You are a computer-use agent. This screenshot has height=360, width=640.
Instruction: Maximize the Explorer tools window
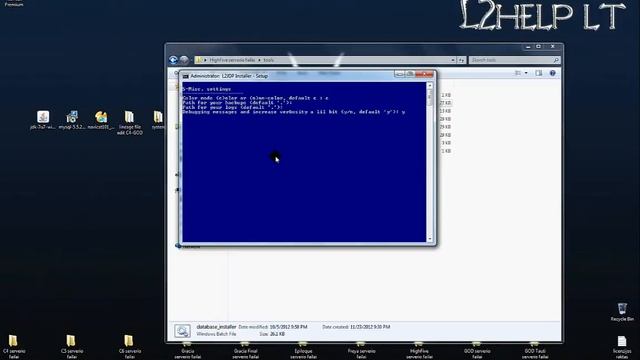(x=538, y=47)
